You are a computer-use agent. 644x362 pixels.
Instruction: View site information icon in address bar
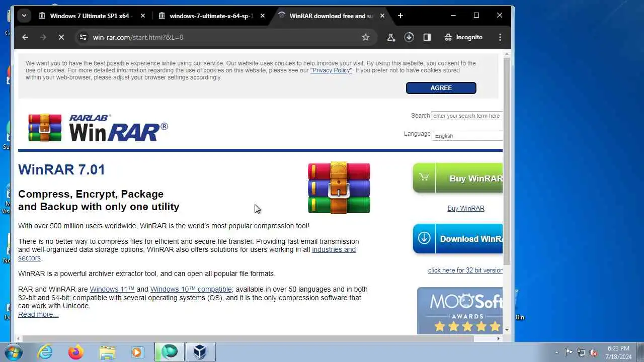tap(84, 37)
